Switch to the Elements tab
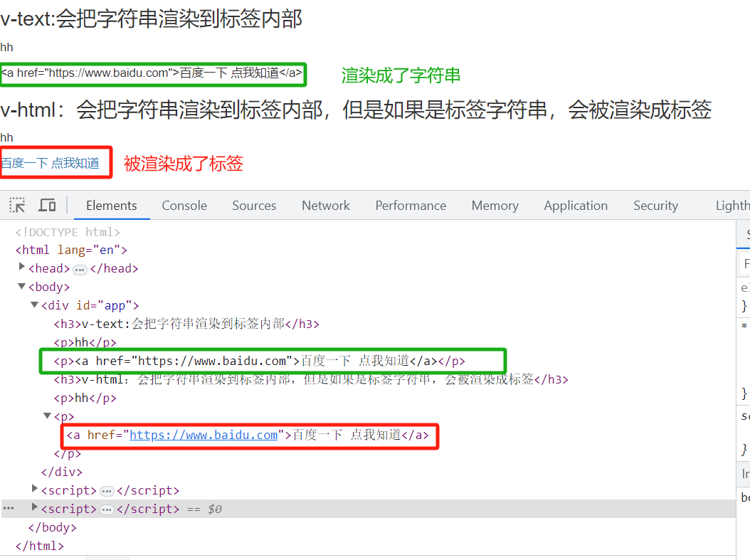The height and width of the screenshot is (560, 750). tap(112, 206)
